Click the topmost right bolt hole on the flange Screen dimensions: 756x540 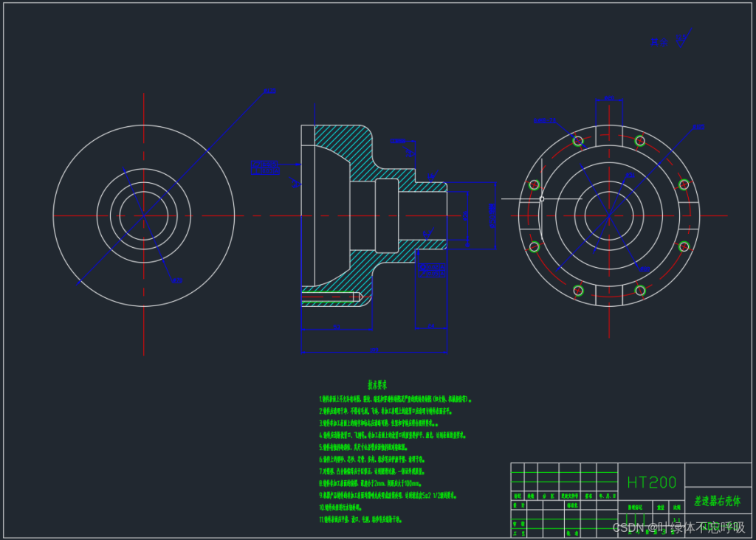tap(640, 140)
